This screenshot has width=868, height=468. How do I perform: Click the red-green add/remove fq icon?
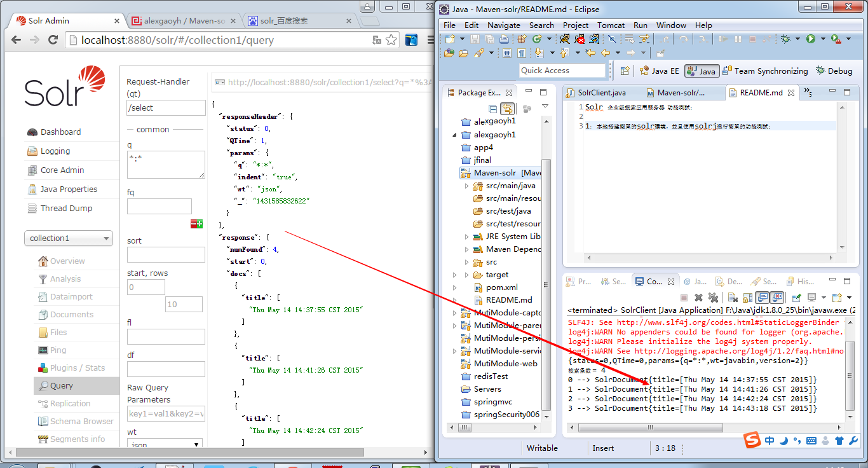click(197, 224)
